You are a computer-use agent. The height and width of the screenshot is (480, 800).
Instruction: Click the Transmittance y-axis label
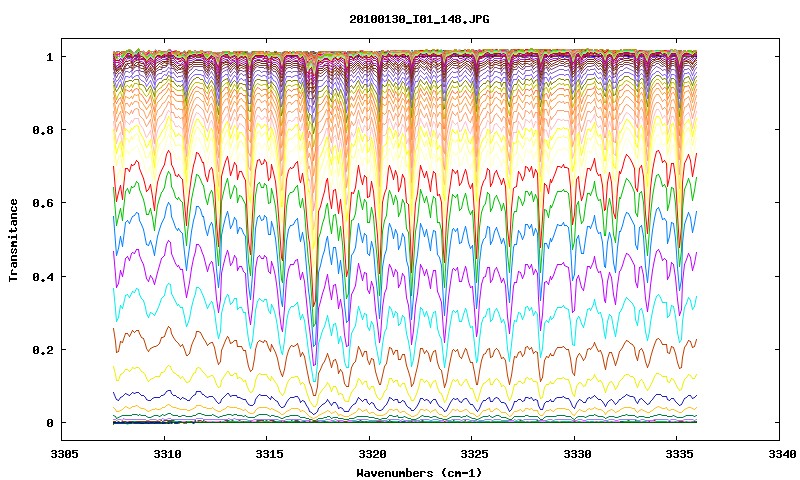(13, 240)
